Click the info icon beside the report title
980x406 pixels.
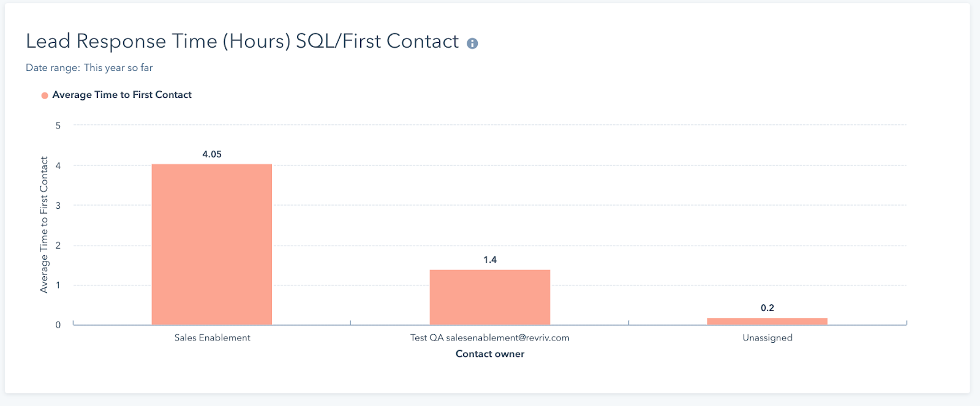[472, 43]
